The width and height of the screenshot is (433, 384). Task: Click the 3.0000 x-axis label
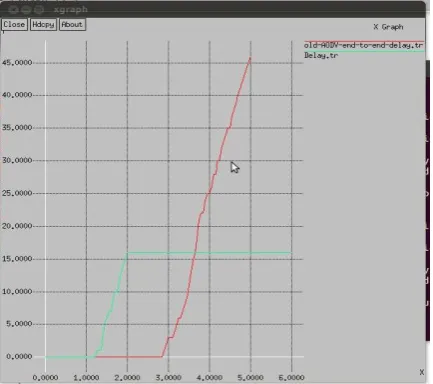169,378
